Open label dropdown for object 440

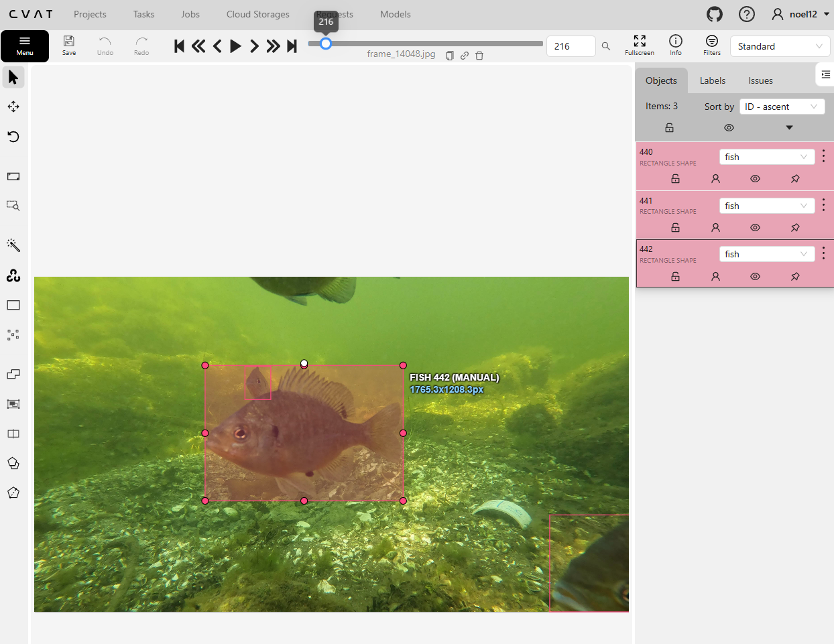[766, 157]
